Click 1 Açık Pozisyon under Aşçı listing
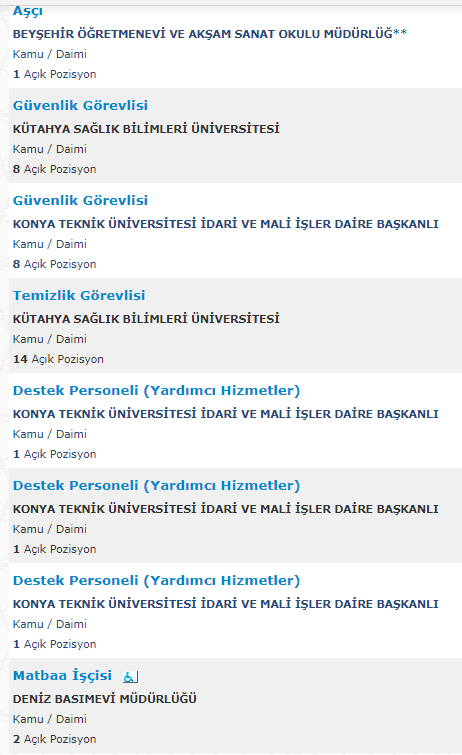The width and height of the screenshot is (462, 755). point(54,74)
